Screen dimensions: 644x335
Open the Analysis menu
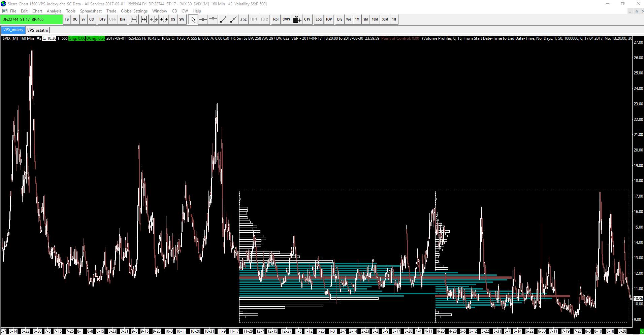(54, 11)
